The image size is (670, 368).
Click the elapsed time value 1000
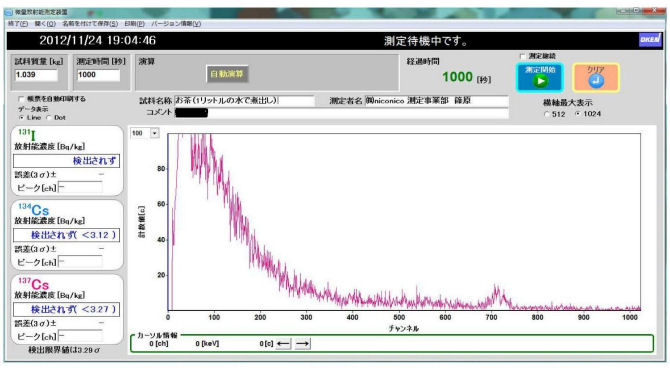457,77
